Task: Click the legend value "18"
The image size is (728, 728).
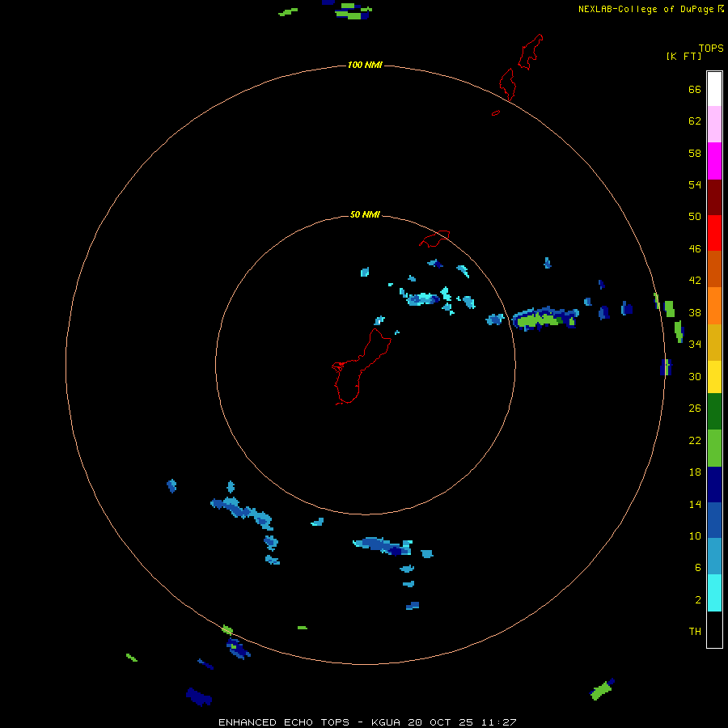Action: click(x=695, y=472)
